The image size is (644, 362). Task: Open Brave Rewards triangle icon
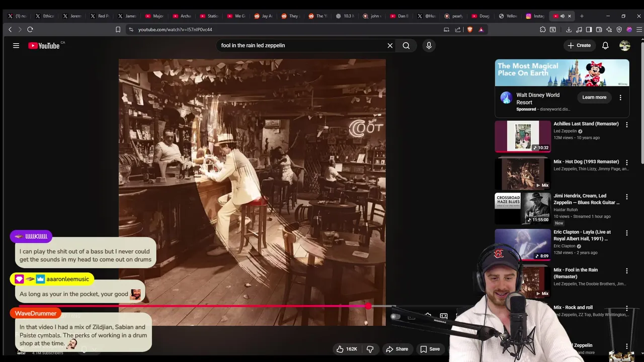click(x=481, y=30)
